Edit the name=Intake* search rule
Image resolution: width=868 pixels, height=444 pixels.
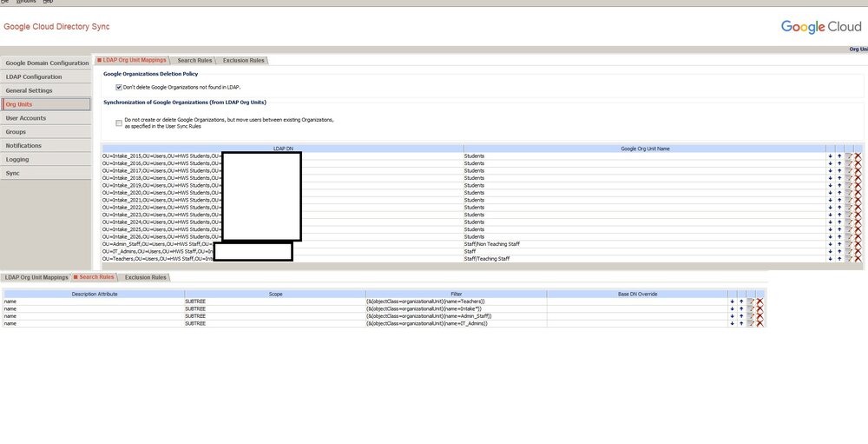(x=751, y=308)
